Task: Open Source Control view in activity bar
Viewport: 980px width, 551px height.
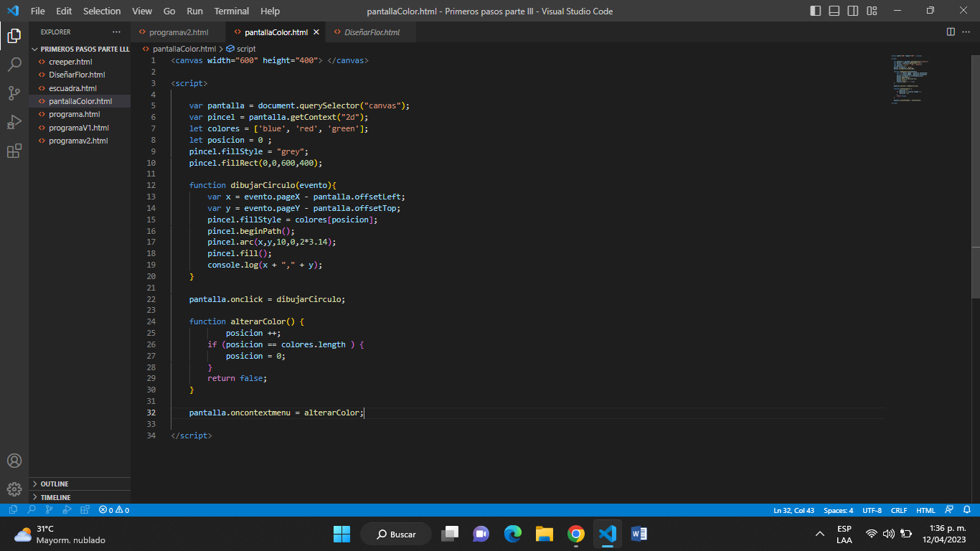Action: [x=14, y=93]
